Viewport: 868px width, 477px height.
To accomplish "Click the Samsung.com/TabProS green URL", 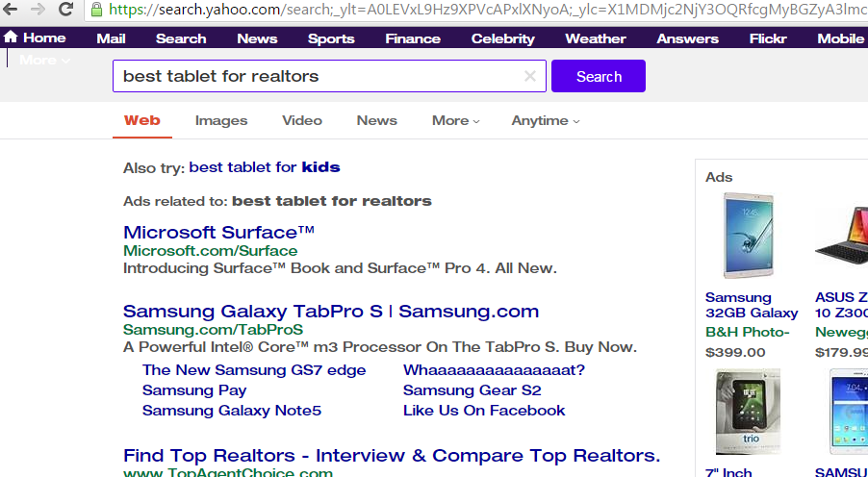I will [213, 329].
